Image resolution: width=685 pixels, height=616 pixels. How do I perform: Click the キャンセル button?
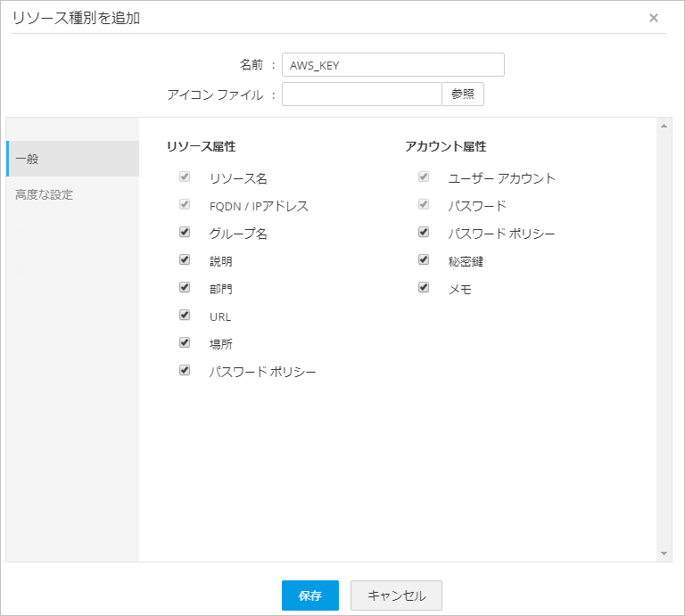pos(396,595)
